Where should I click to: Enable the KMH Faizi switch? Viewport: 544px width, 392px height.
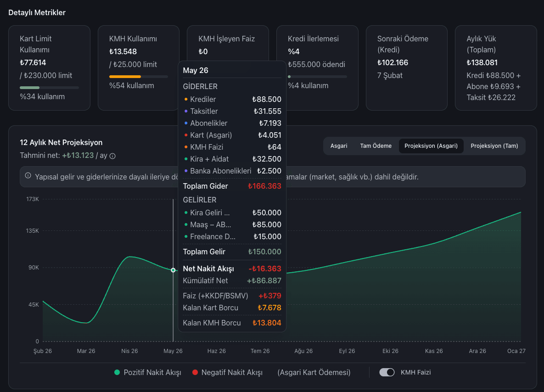(x=387, y=372)
